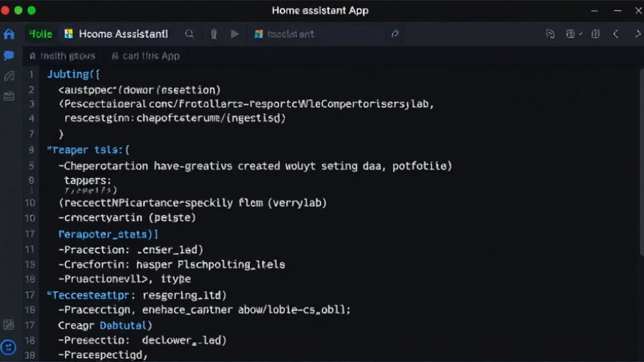Go forward with right chevron arrow

[638, 34]
